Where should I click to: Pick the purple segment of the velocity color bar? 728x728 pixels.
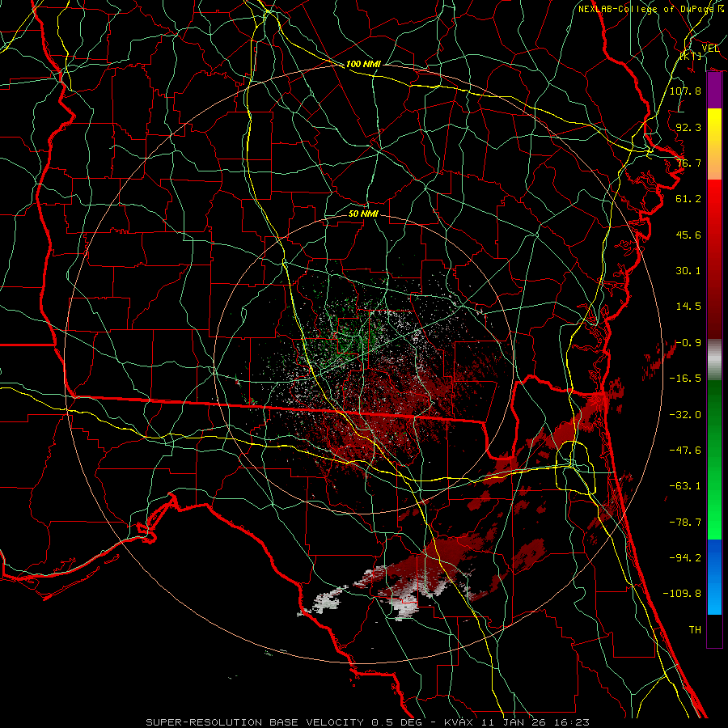(714, 91)
